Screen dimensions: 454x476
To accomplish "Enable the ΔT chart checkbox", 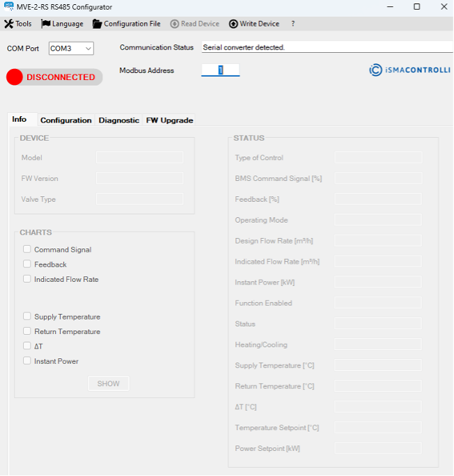I will click(x=27, y=346).
